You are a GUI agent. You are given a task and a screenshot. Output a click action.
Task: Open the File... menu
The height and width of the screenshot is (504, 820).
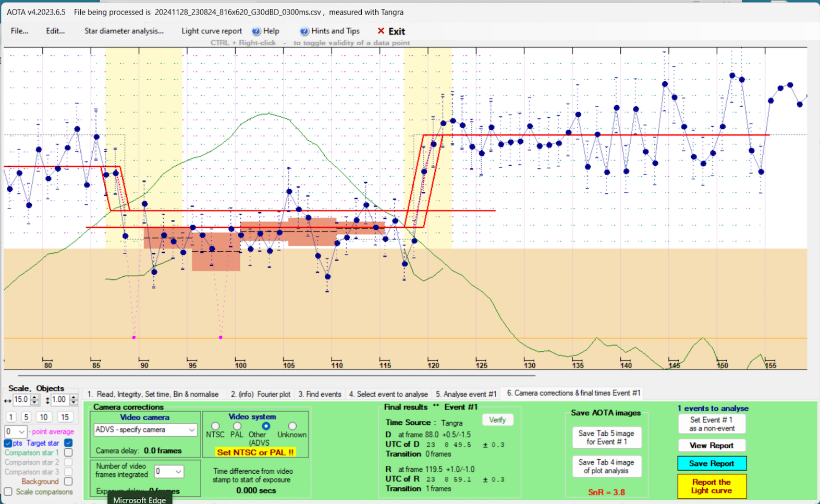[x=20, y=31]
